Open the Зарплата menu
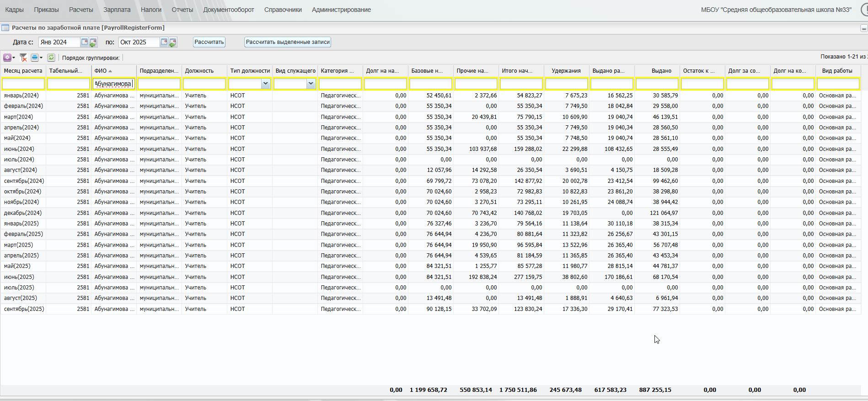This screenshot has width=868, height=401. click(x=117, y=10)
